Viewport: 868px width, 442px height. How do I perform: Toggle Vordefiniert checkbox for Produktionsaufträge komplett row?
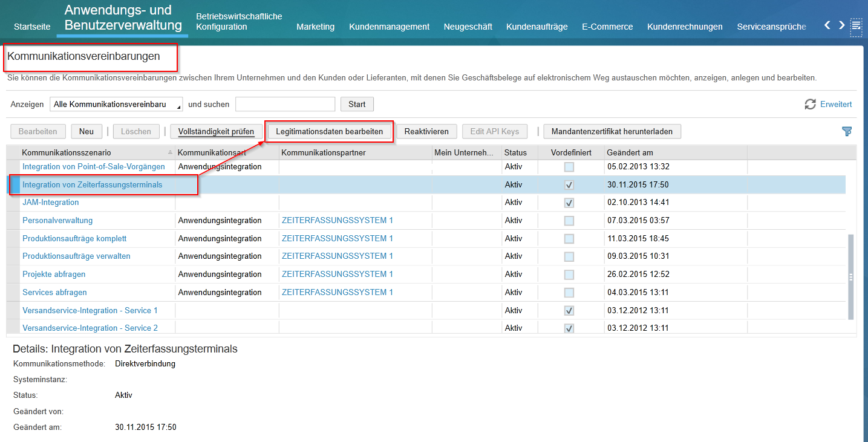pyautogui.click(x=569, y=239)
